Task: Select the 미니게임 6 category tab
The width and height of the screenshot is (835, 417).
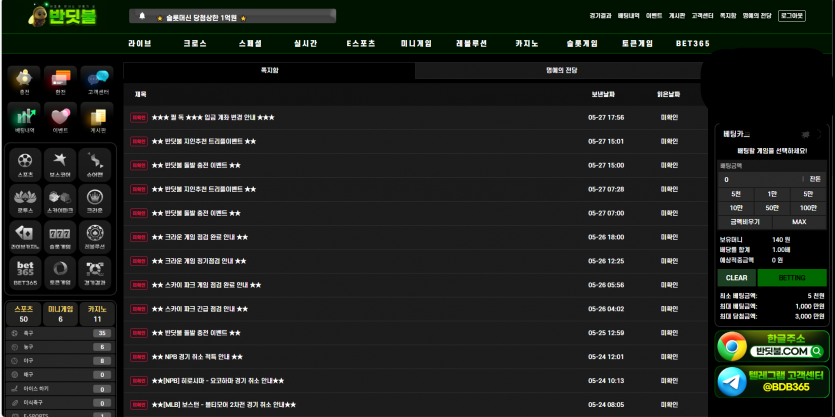Action: [x=60, y=314]
